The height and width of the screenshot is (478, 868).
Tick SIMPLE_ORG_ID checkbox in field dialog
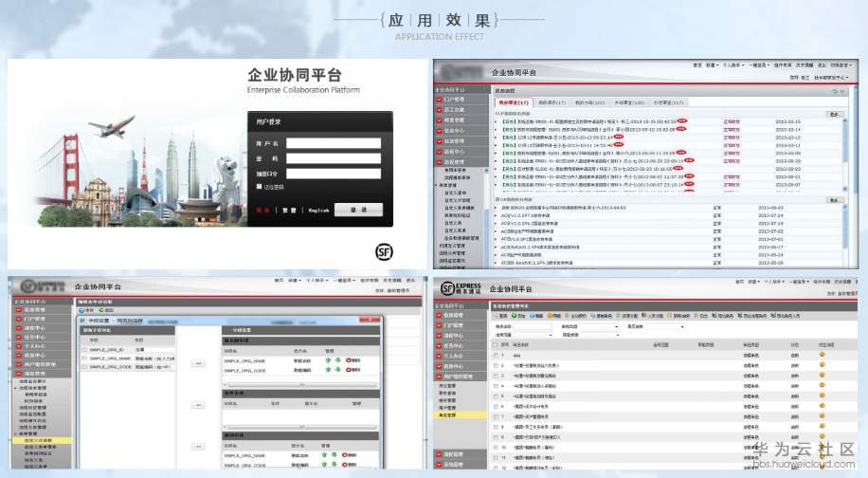click(x=84, y=350)
